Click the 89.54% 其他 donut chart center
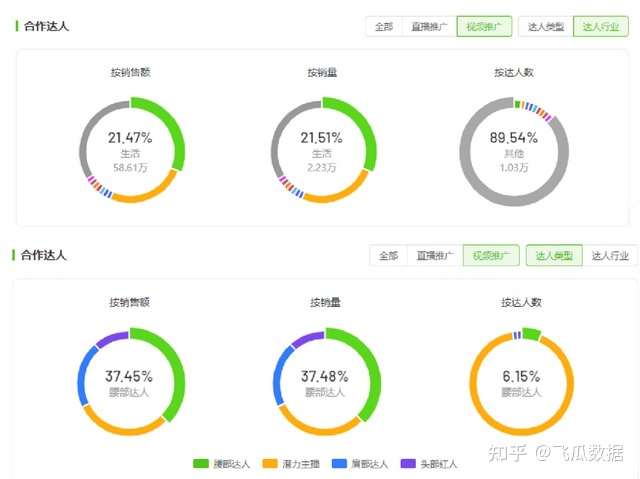 (514, 151)
